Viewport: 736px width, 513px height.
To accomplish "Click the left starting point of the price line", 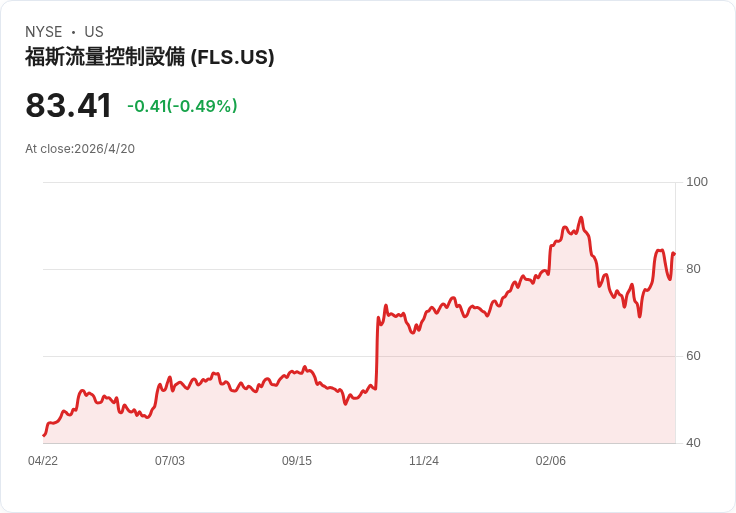I will (44, 435).
